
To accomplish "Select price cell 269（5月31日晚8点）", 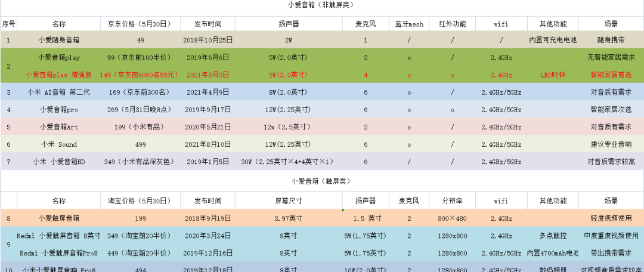I will point(140,110).
